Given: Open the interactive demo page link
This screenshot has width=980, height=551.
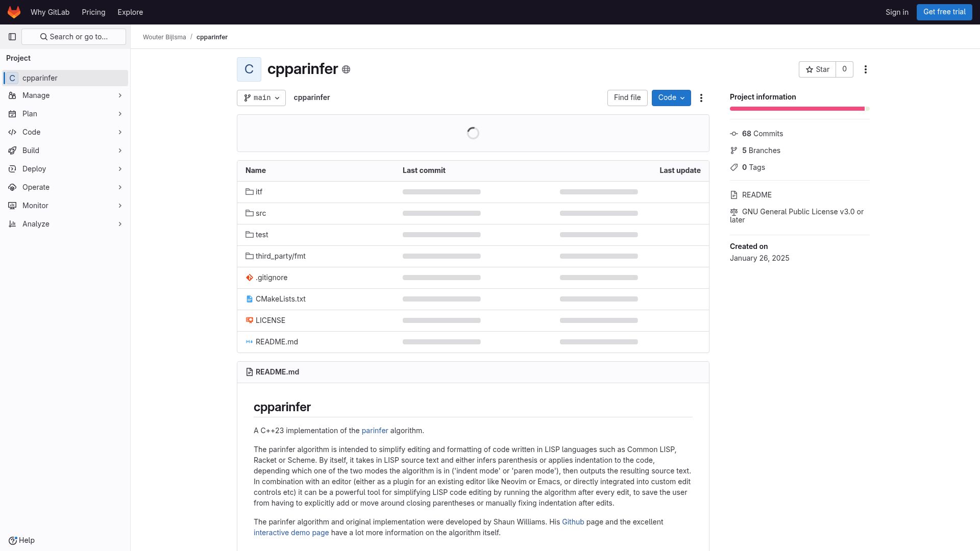Looking at the screenshot, I should 291,533.
